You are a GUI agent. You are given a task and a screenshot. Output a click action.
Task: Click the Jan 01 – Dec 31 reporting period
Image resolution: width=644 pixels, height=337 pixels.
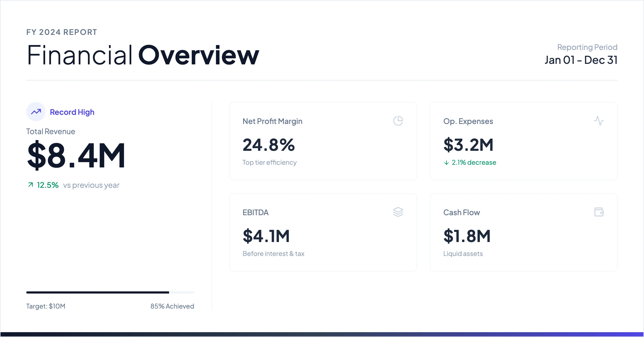[x=581, y=60]
